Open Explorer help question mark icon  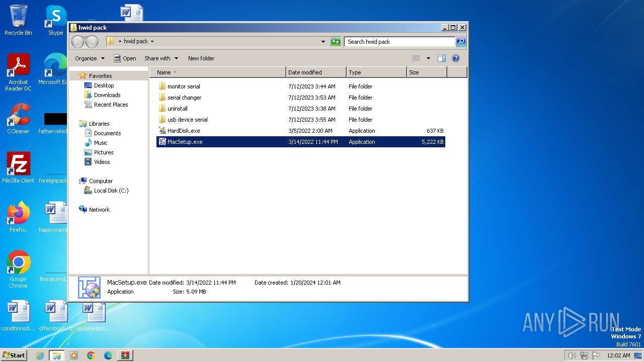pyautogui.click(x=455, y=58)
